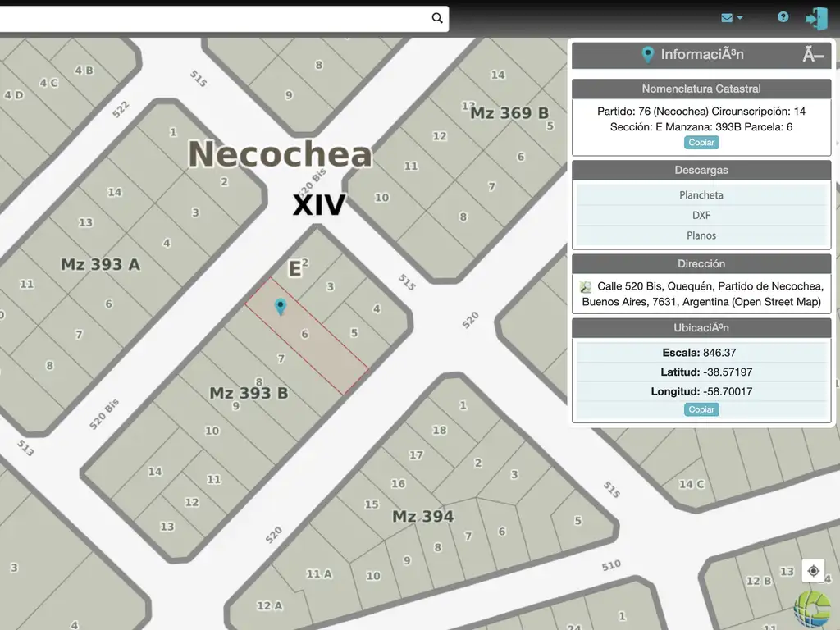Select parcel 18 in Mz 394
Image resolution: width=840 pixels, height=630 pixels.
click(x=439, y=430)
